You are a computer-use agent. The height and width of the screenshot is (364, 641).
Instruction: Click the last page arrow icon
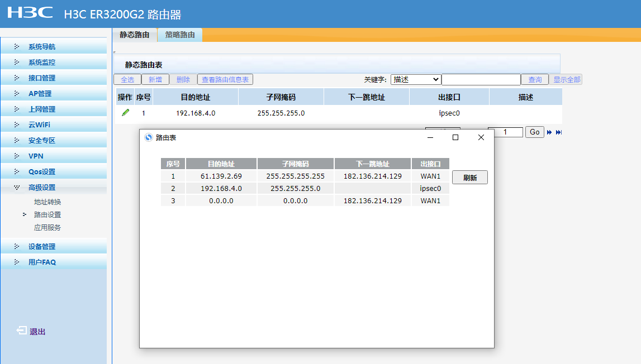(x=559, y=132)
